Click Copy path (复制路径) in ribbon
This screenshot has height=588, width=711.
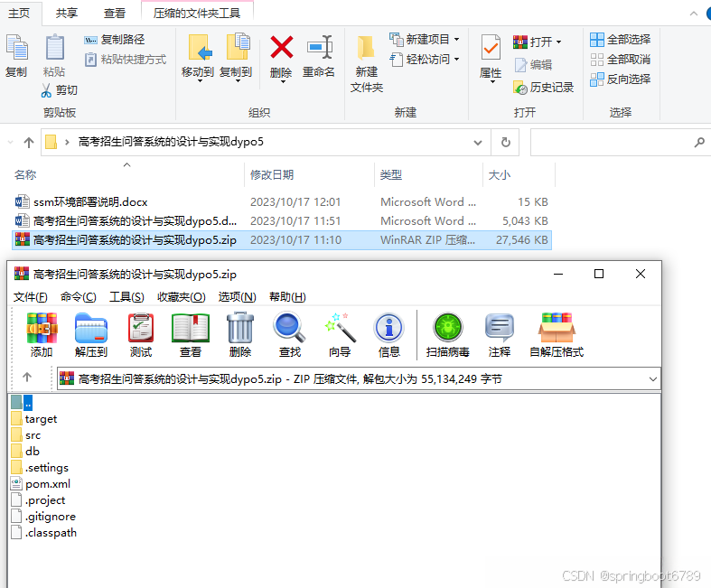[x=114, y=40]
